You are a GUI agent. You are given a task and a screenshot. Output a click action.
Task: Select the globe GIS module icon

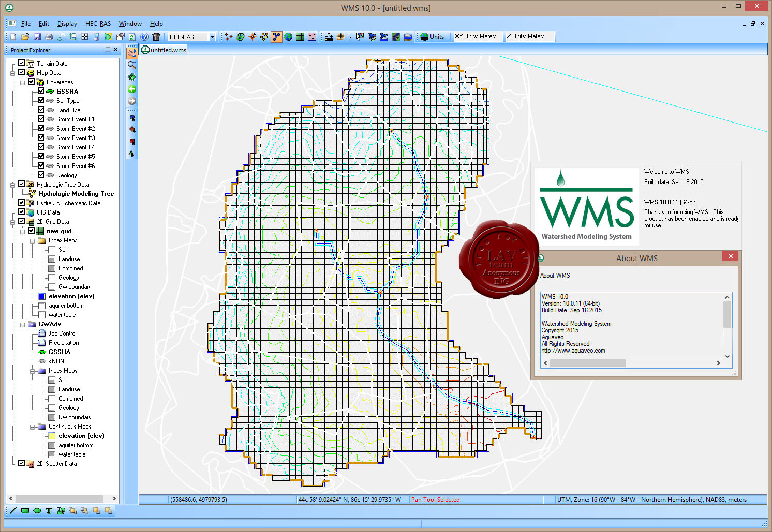pos(288,37)
